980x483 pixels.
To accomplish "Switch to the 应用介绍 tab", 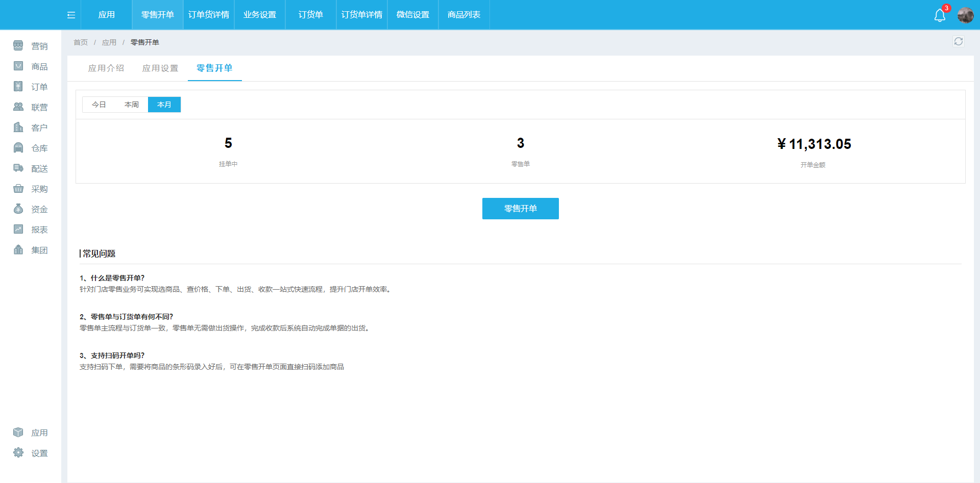I will click(x=106, y=68).
